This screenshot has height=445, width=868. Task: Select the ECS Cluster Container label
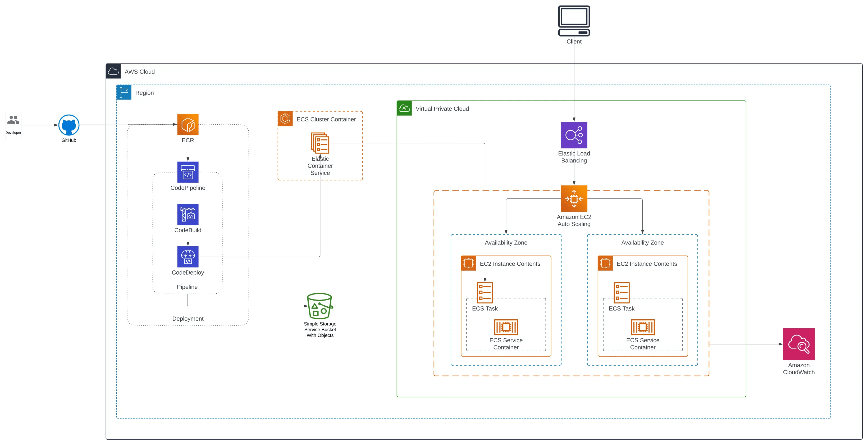pyautogui.click(x=326, y=119)
